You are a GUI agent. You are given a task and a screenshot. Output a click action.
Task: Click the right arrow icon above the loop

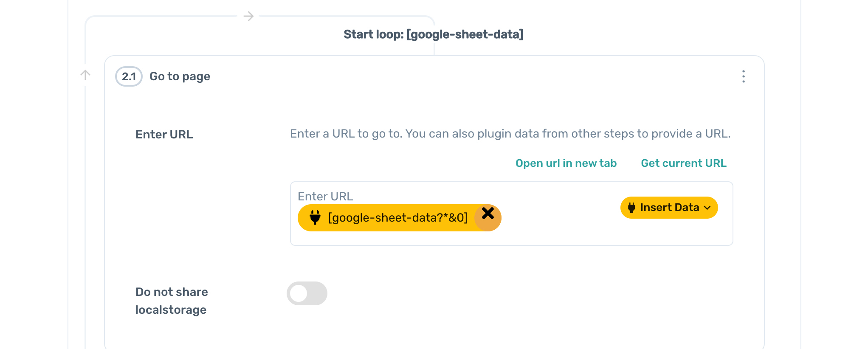[248, 17]
